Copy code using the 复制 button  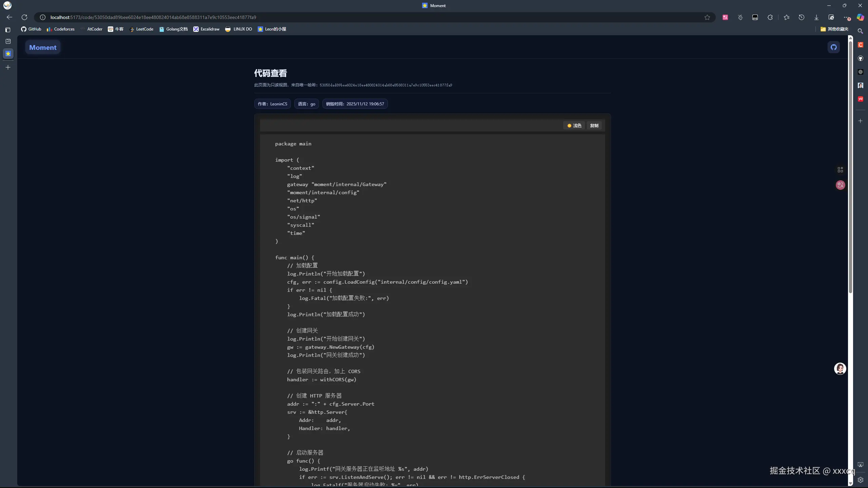point(594,126)
